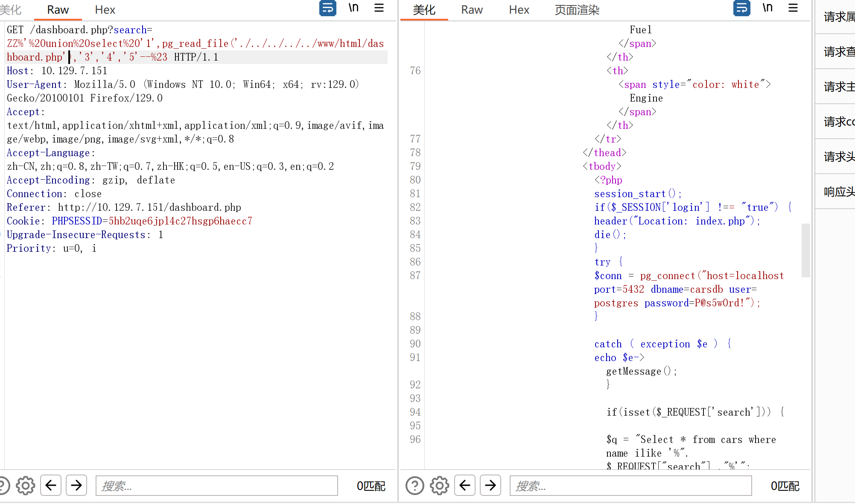Toggle word wrap icon in response panel
This screenshot has height=504, width=855.
click(x=741, y=8)
